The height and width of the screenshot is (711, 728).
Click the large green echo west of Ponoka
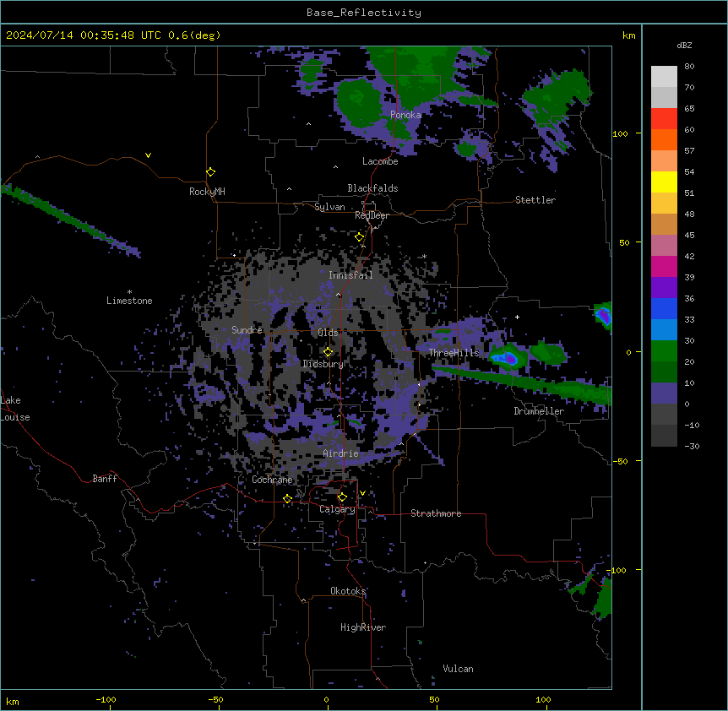tap(358, 102)
